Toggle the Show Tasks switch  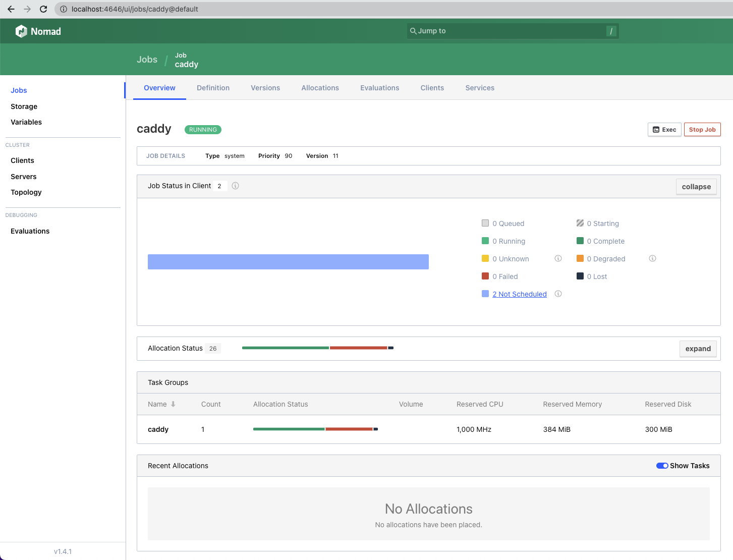(x=662, y=466)
